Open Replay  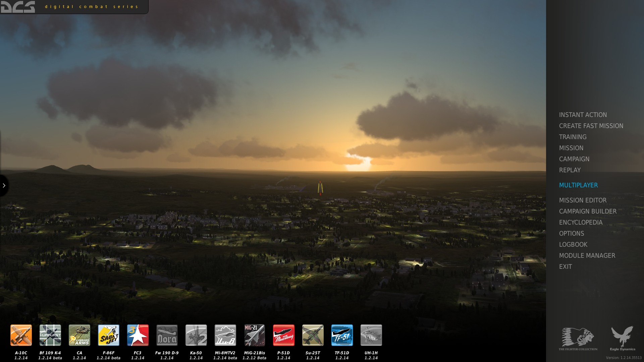pos(570,170)
